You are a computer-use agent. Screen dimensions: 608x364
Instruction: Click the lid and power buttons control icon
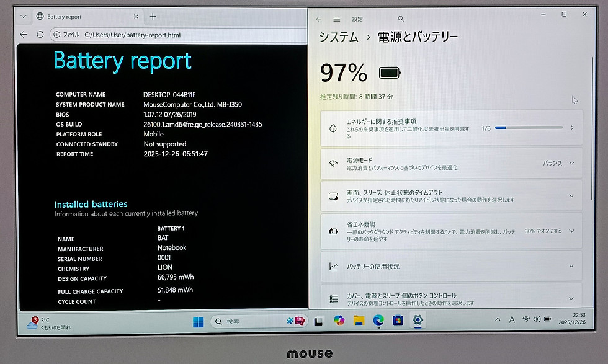334,299
